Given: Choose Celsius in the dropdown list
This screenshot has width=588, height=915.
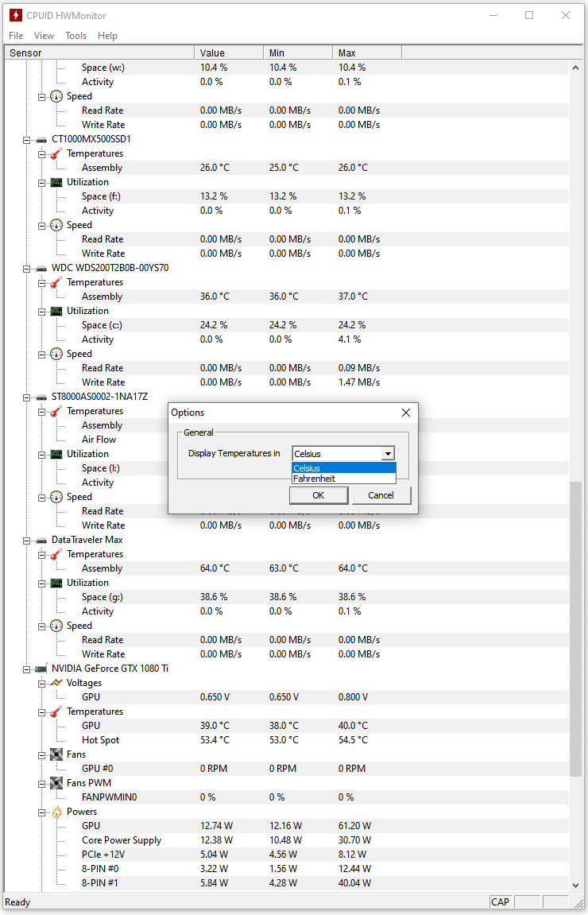Looking at the screenshot, I should (307, 468).
